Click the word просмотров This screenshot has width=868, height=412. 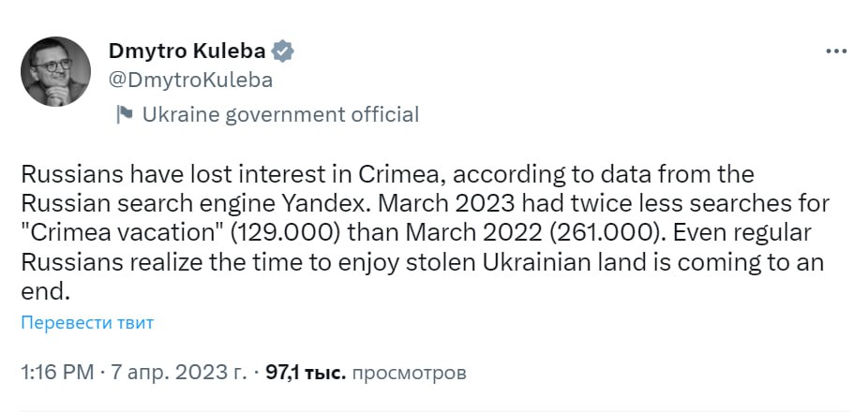410,373
